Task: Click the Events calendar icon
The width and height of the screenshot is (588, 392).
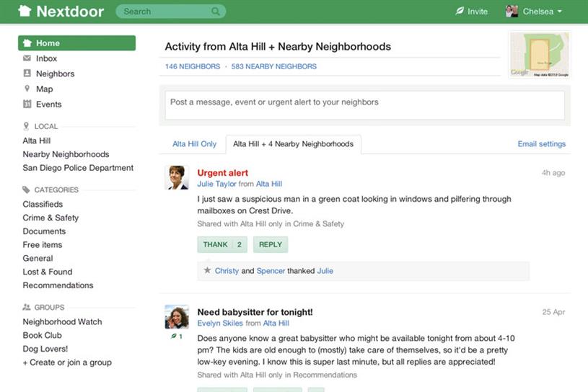Action: (27, 104)
